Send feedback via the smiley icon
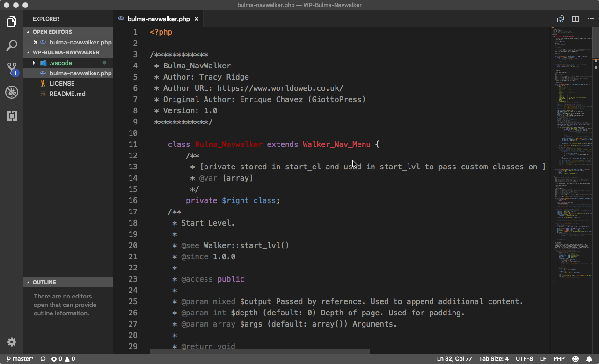Image resolution: width=599 pixels, height=364 pixels. point(575,358)
